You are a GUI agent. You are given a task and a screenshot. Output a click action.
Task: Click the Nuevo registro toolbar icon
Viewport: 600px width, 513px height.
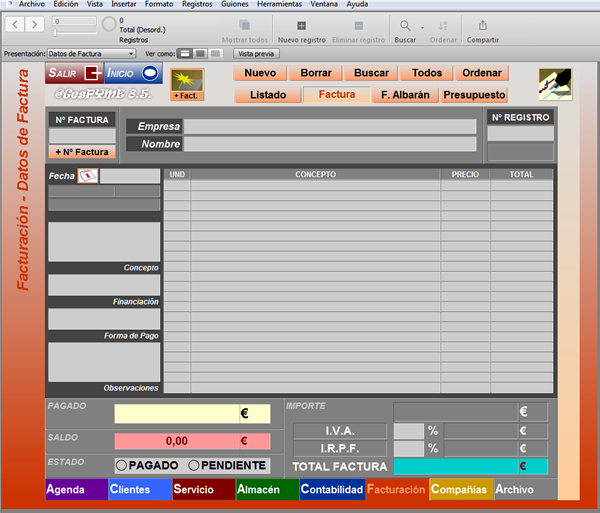pyautogui.click(x=302, y=26)
